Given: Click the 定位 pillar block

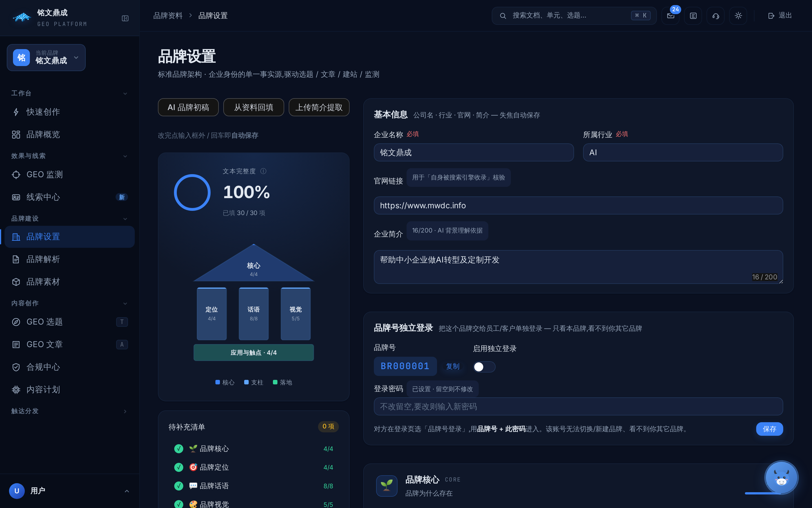Looking at the screenshot, I should 212,314.
